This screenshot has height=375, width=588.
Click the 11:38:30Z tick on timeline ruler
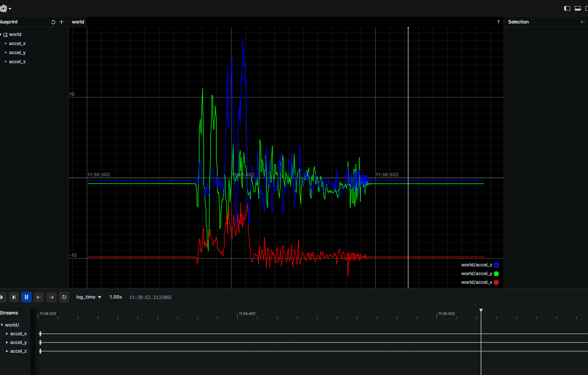coord(48,314)
